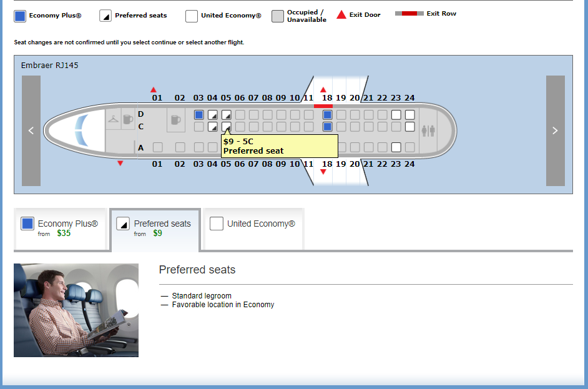Open the United Economy tab

(253, 229)
